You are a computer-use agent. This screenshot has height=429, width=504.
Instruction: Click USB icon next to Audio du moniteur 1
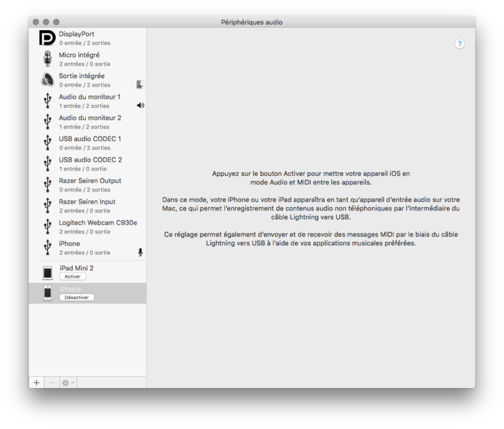tap(47, 101)
